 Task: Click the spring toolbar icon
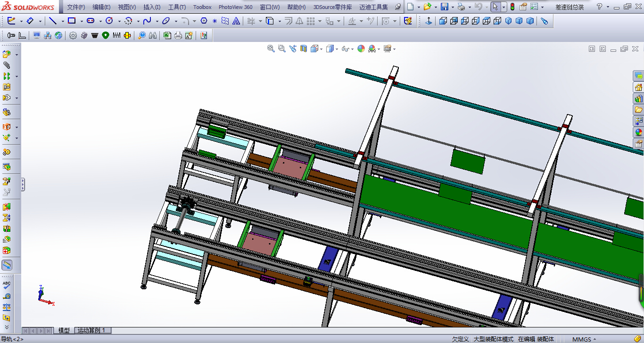point(116,35)
